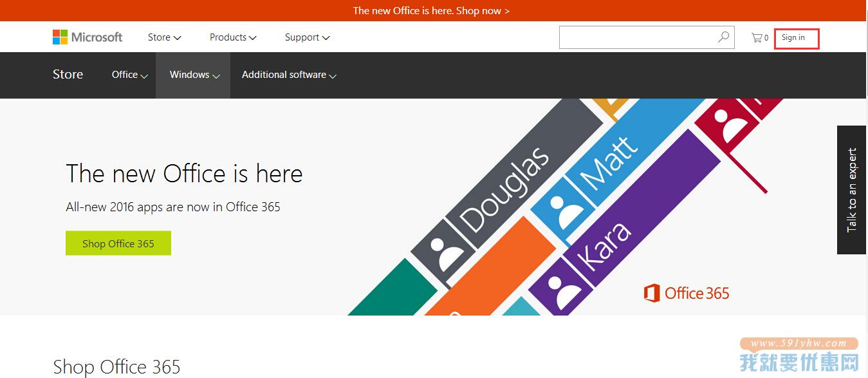Expand the Support menu
Screen dimensions: 868x378
click(308, 37)
